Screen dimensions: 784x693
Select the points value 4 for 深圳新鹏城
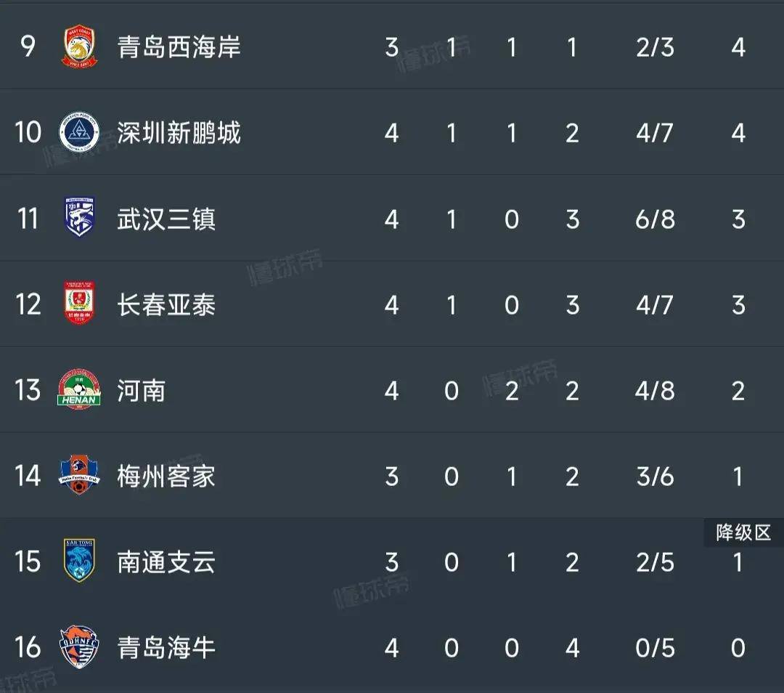(x=738, y=132)
